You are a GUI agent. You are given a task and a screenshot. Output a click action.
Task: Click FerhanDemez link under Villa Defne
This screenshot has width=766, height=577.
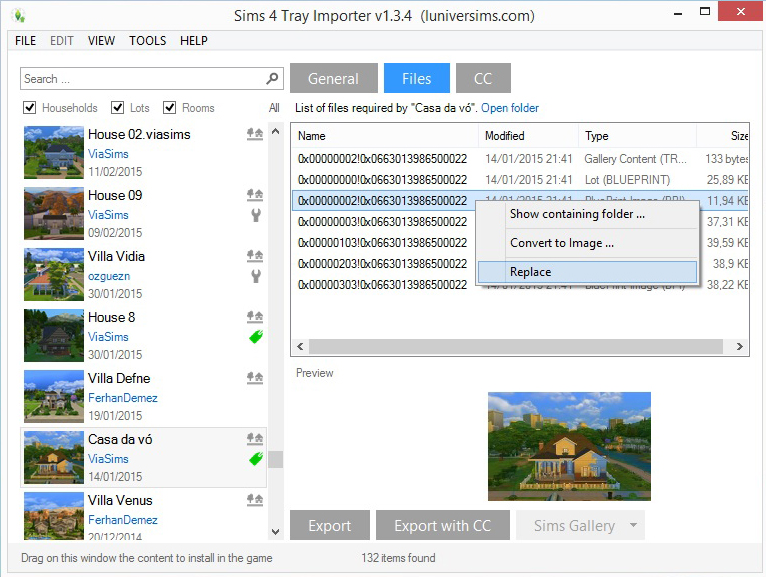pos(123,398)
